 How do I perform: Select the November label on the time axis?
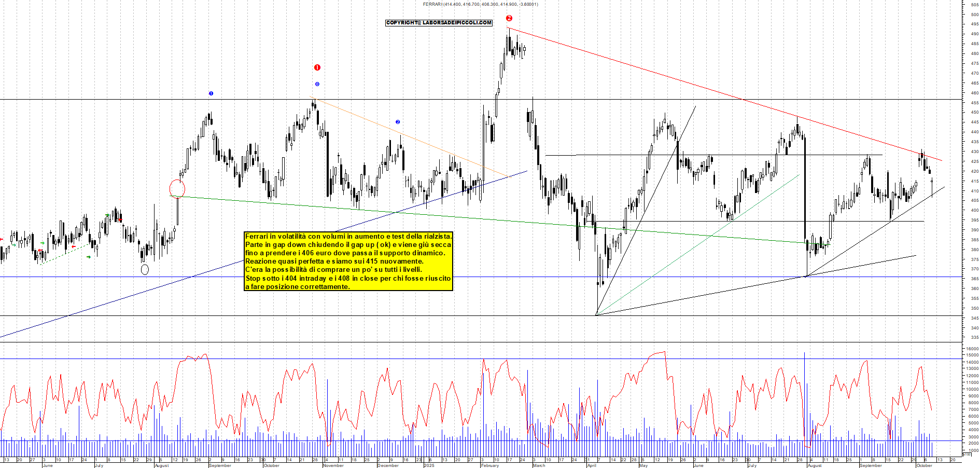333,465
